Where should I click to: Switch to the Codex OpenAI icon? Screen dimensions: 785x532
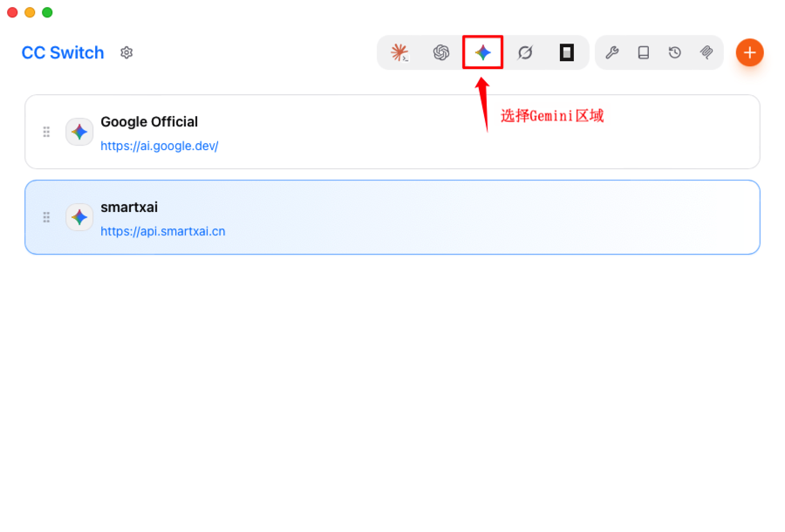(441, 52)
